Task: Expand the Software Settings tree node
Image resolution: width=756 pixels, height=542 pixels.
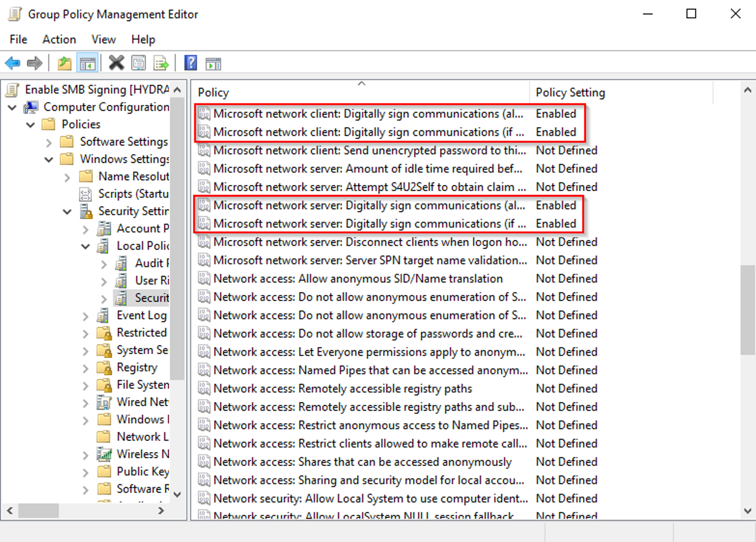Action: click(49, 141)
